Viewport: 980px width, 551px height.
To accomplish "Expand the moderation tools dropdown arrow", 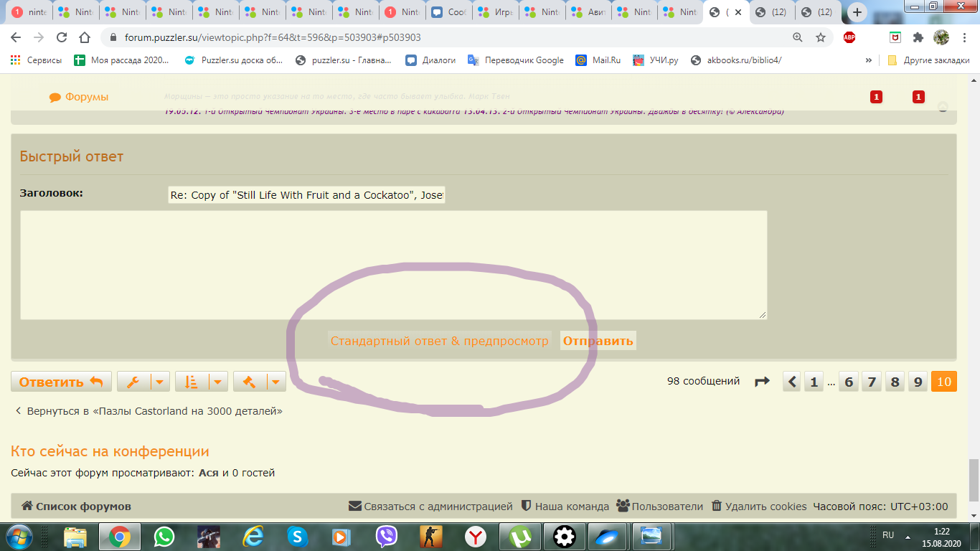I will click(x=277, y=382).
